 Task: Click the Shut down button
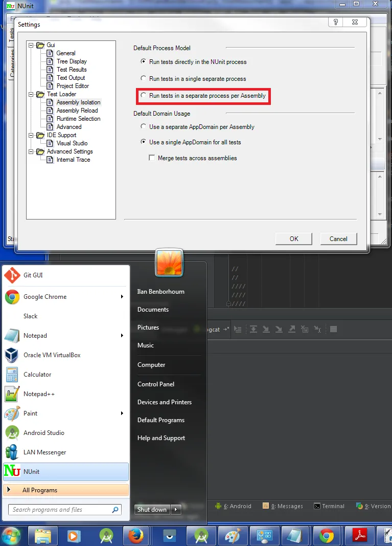click(153, 510)
